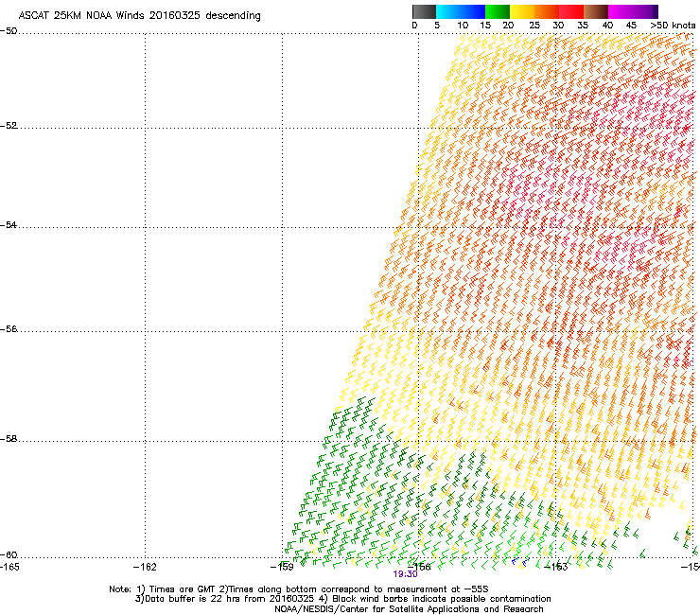Click the gray 0-5 knots legend swatch
Viewport: 700px width, 615px height.
424,11
